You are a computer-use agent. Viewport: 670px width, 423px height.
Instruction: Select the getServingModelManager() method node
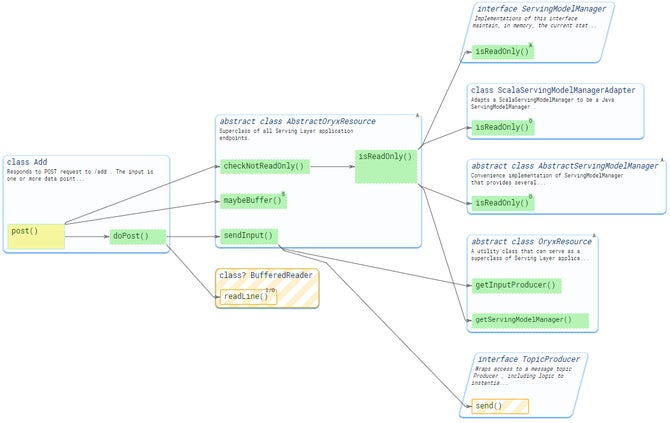tap(530, 320)
